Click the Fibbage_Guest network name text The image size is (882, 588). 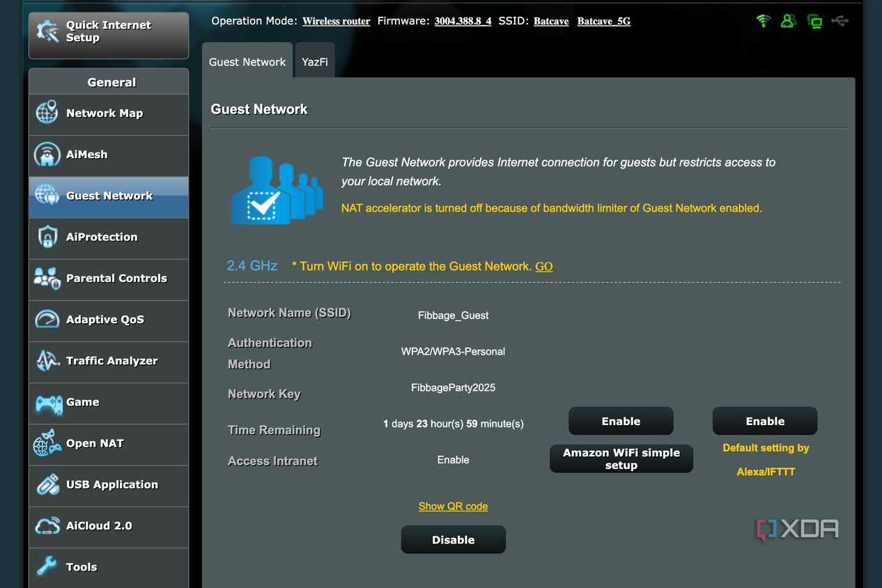(x=453, y=316)
